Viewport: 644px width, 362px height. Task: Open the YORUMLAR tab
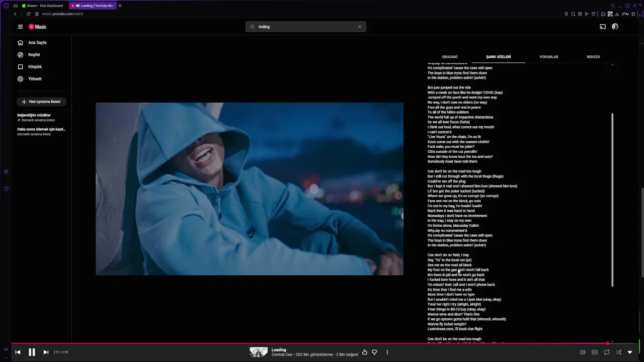[549, 57]
